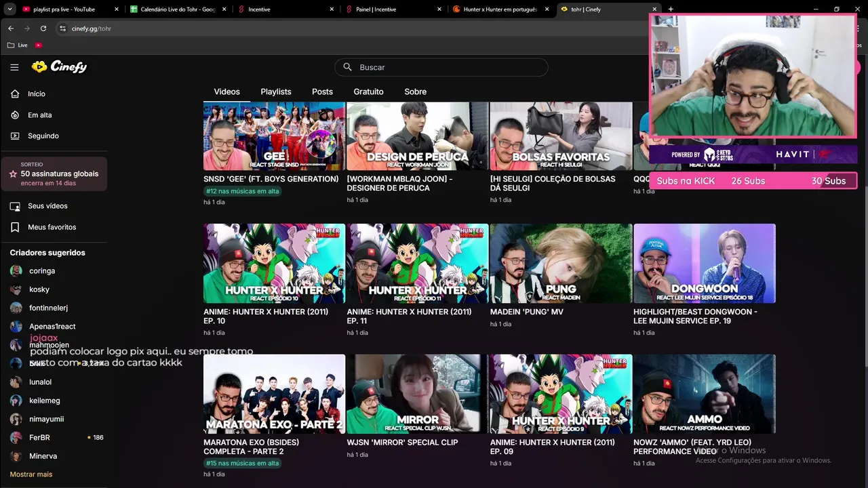The height and width of the screenshot is (488, 868).
Task: Click the search magnifier icon
Action: pos(347,67)
